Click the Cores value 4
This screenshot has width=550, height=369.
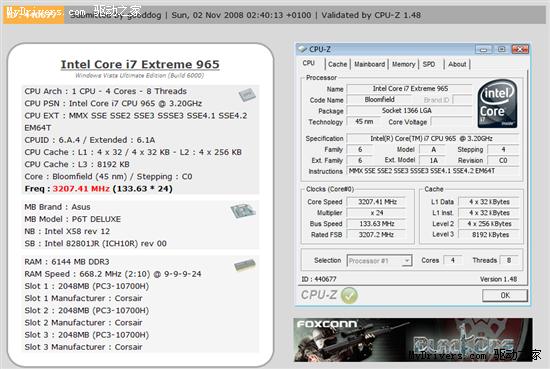453,260
